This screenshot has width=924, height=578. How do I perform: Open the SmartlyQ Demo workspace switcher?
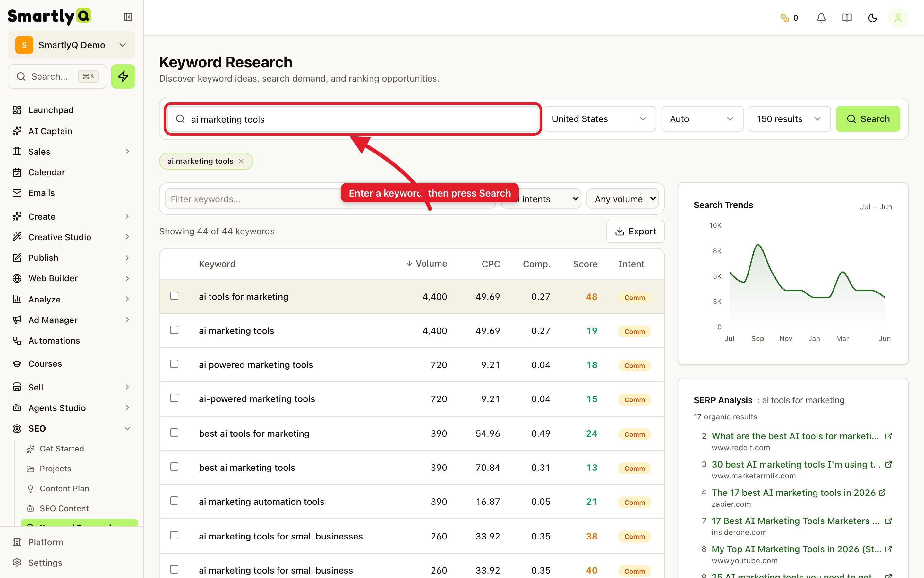[72, 45]
